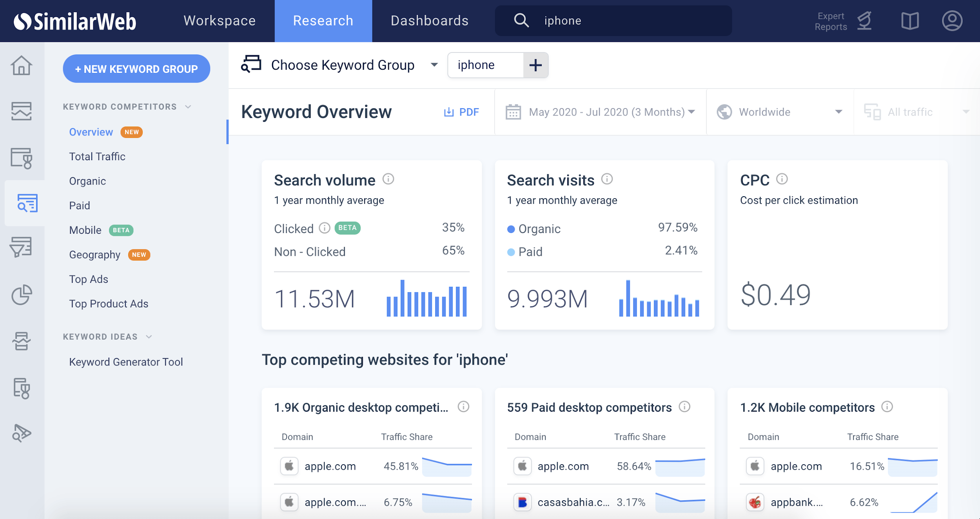Open Top Ads section
Screen dimensions: 980x519
[x=89, y=279]
